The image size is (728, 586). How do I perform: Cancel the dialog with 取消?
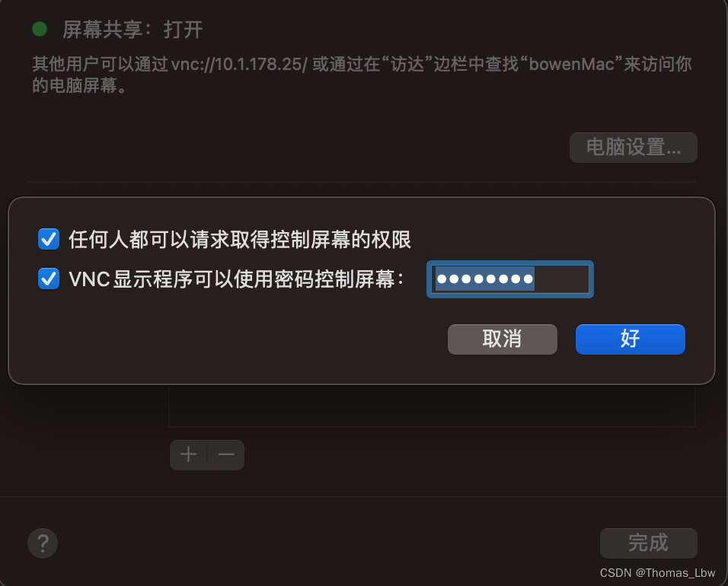click(x=503, y=339)
